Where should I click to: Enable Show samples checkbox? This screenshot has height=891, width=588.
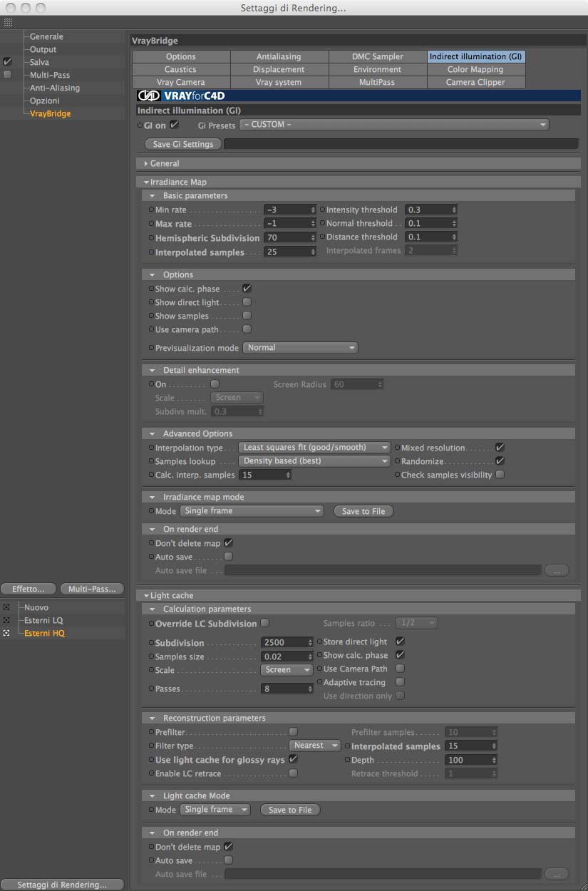(247, 316)
